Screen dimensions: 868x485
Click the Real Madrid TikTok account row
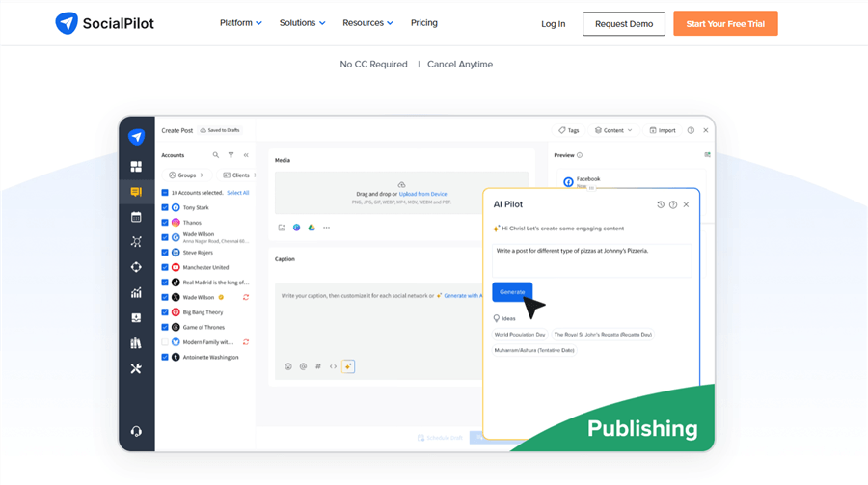click(x=205, y=283)
